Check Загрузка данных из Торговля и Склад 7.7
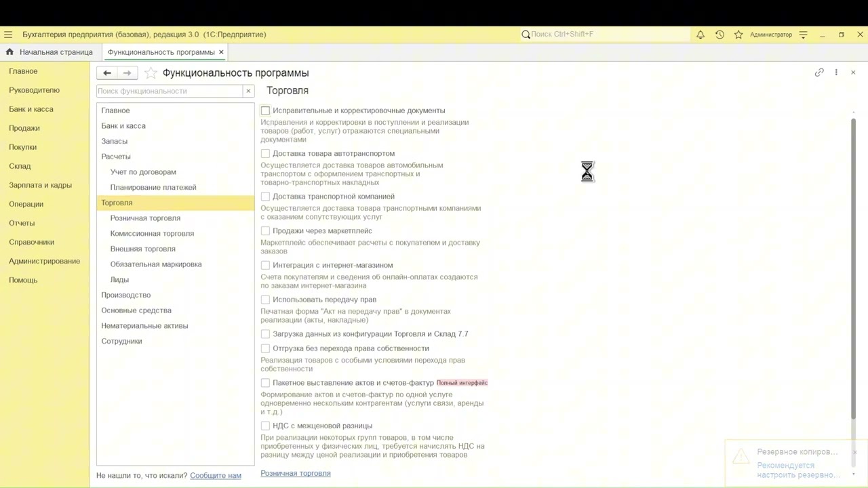This screenshot has height=488, width=868. (265, 334)
